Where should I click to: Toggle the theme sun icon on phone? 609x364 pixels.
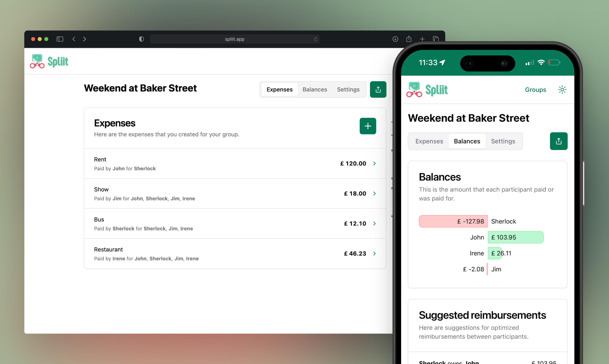(x=562, y=90)
